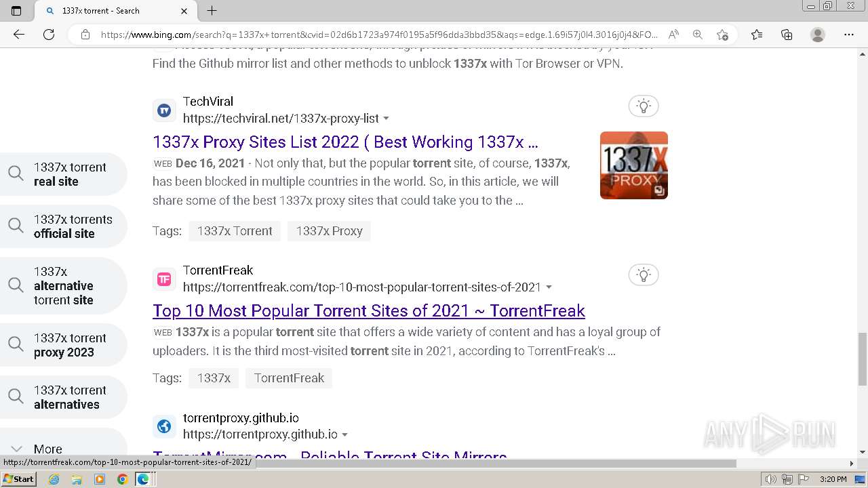
Task: Click the TorrentFreak site favicon
Action: [x=164, y=279]
